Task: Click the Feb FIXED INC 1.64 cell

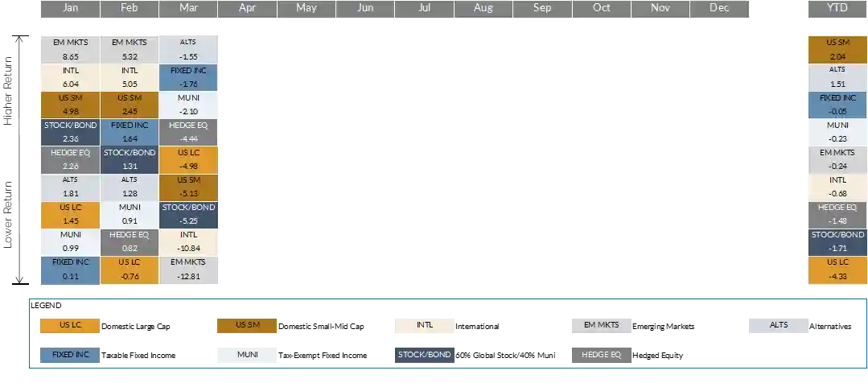Action: coord(130,132)
